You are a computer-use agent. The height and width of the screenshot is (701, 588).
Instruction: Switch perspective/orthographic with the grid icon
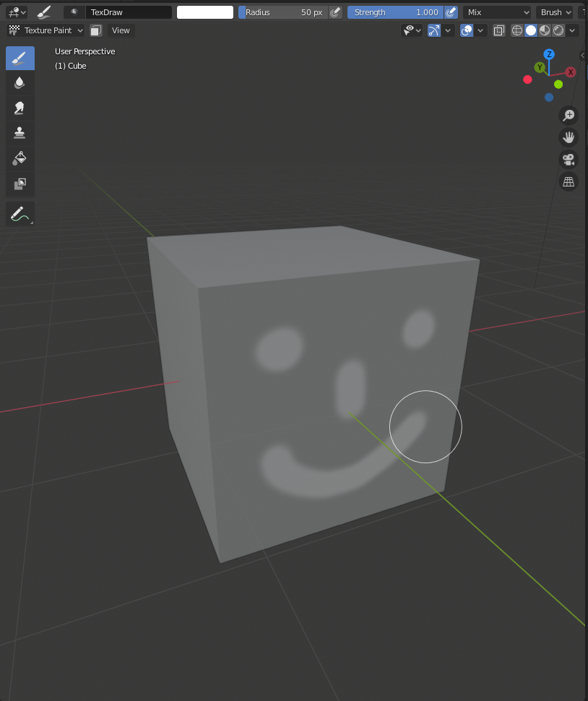(568, 181)
